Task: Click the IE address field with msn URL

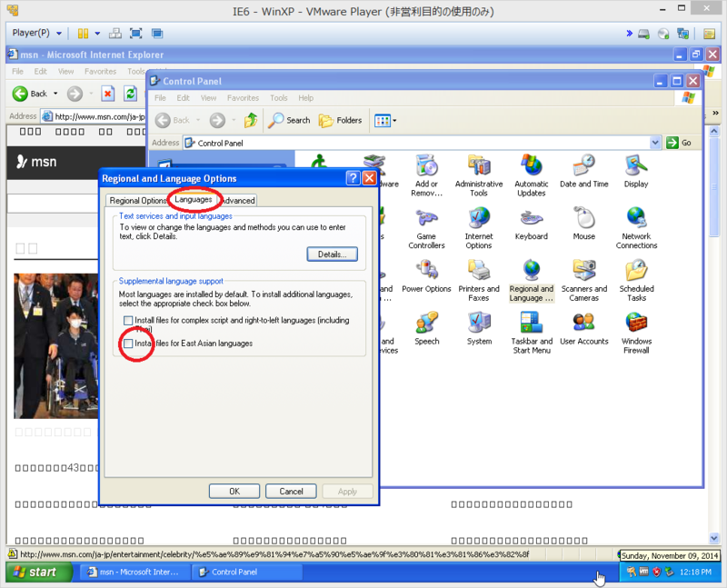Action: (95, 116)
